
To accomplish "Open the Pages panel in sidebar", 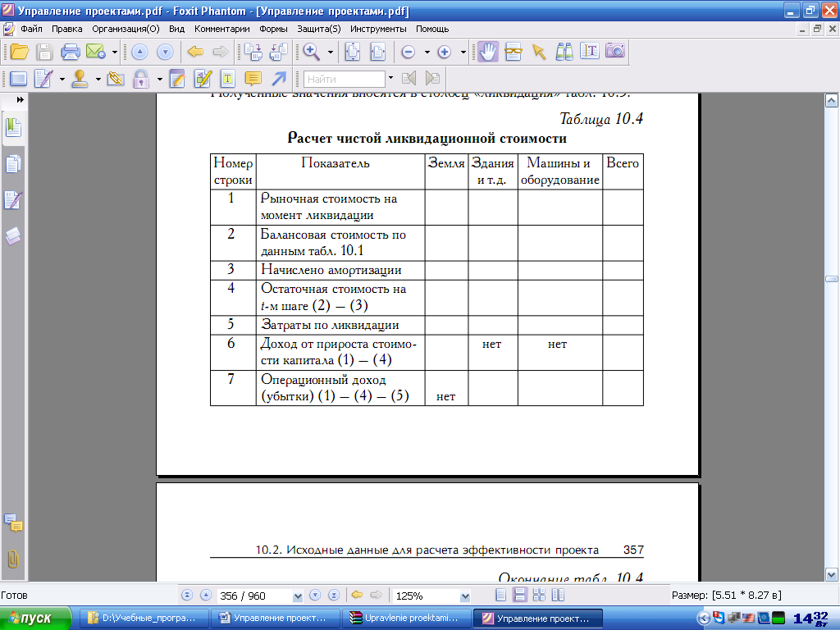I will [13, 164].
